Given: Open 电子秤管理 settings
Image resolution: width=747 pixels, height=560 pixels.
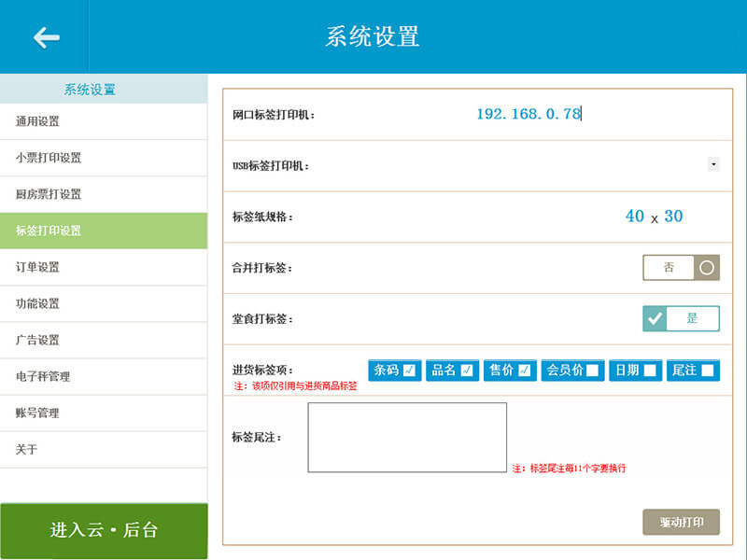Looking at the screenshot, I should pos(103,376).
